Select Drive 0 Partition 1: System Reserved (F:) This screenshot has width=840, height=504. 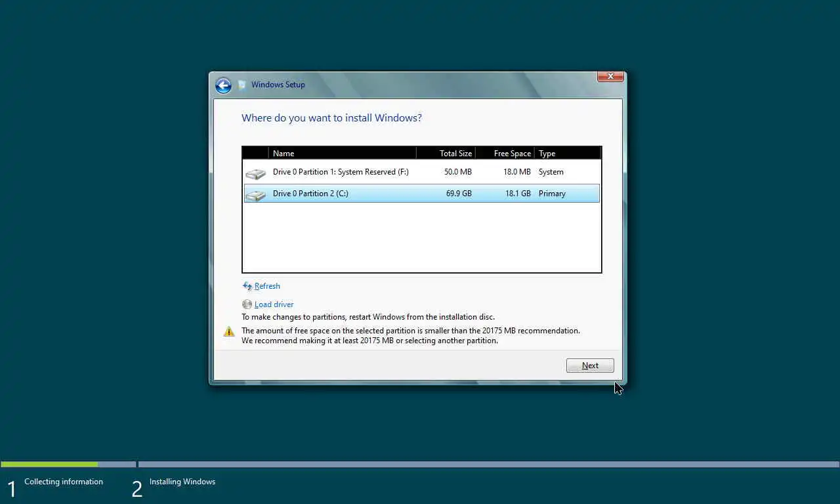pyautogui.click(x=421, y=172)
